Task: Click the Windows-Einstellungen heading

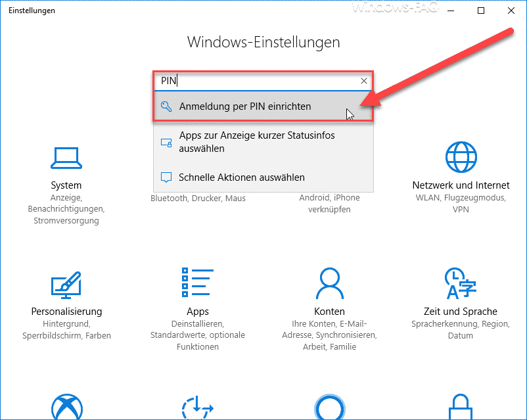Action: tap(263, 42)
